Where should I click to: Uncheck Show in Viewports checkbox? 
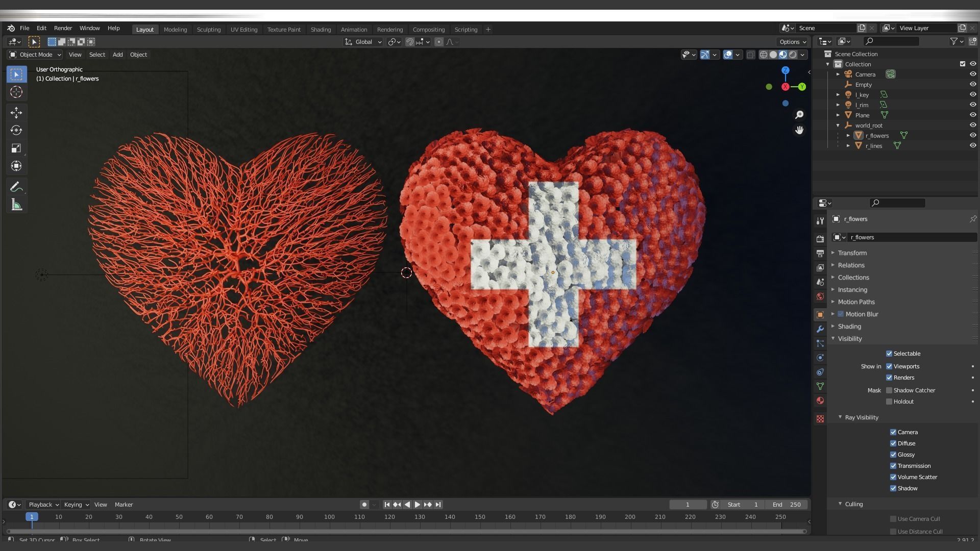pyautogui.click(x=889, y=366)
